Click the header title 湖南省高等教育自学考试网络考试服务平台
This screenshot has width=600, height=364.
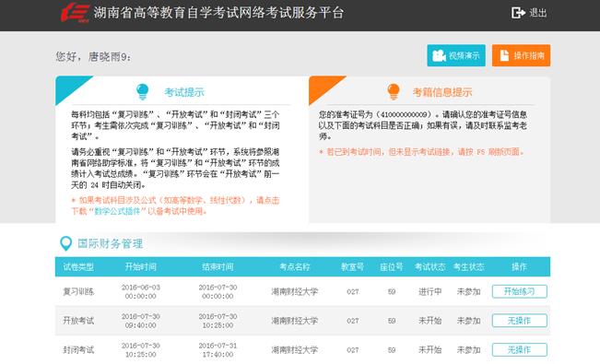(x=218, y=13)
